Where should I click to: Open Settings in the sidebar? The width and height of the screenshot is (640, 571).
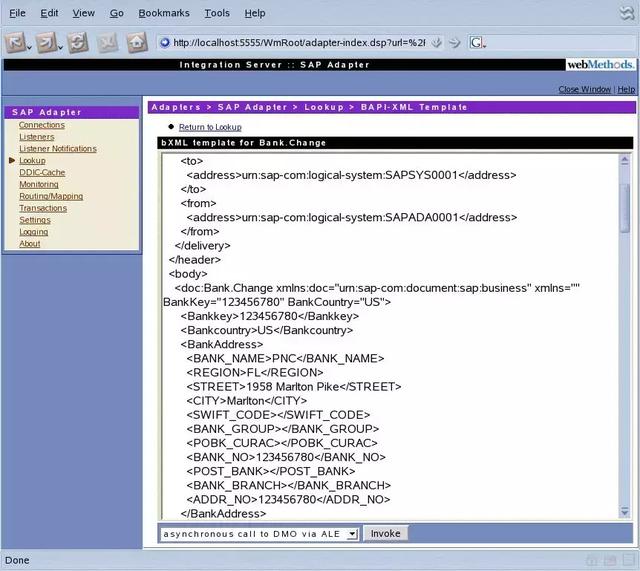(35, 220)
